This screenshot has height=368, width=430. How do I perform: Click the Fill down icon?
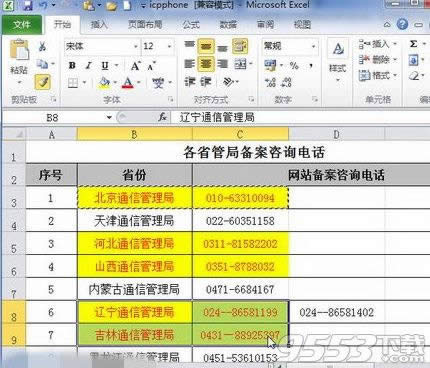(x=413, y=60)
